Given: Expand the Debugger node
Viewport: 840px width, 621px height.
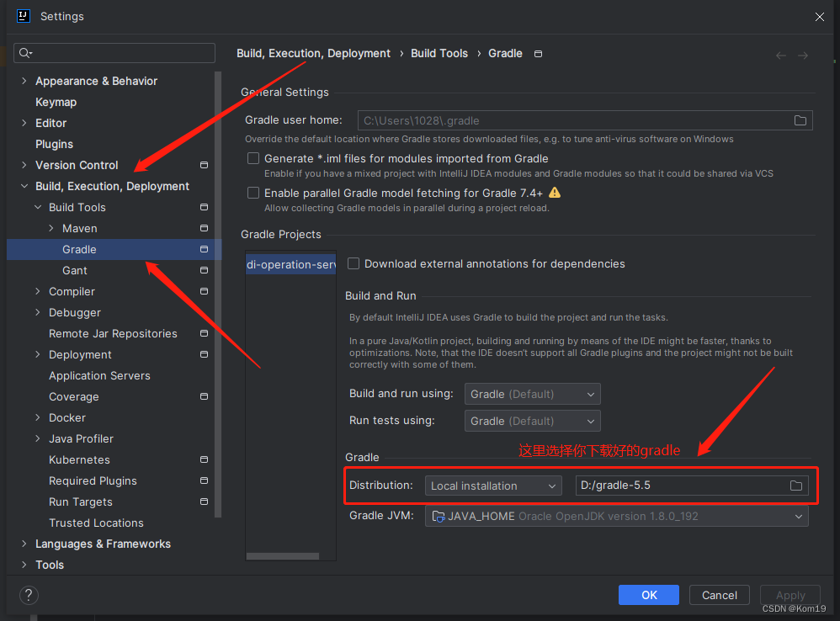Looking at the screenshot, I should (x=38, y=312).
